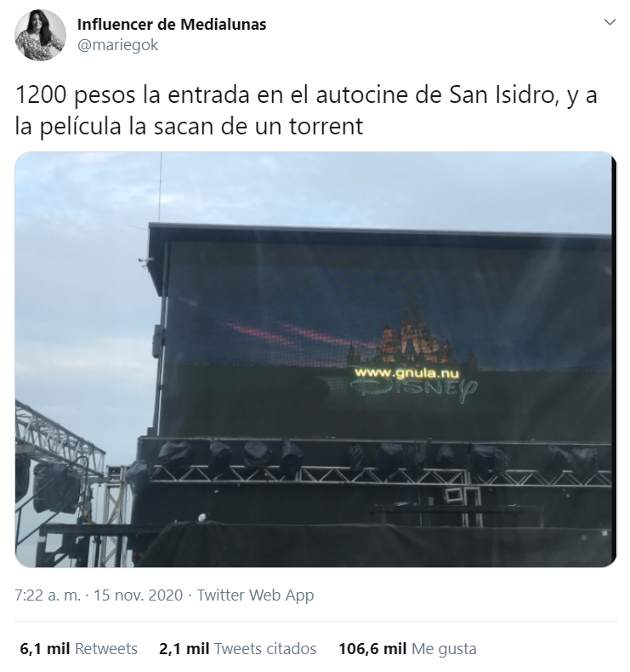Open the Influencer de Medialunas profile name
Image resolution: width=630 pixels, height=672 pixels.
click(172, 25)
